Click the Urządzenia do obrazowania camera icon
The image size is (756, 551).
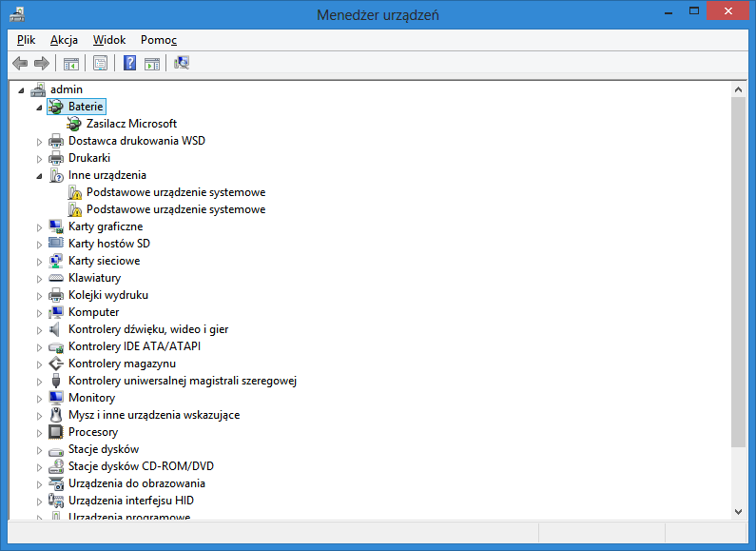click(56, 483)
